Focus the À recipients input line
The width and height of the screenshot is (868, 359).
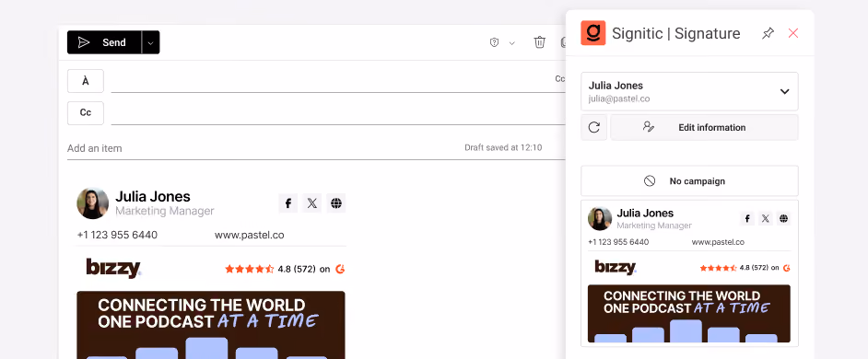(337, 82)
